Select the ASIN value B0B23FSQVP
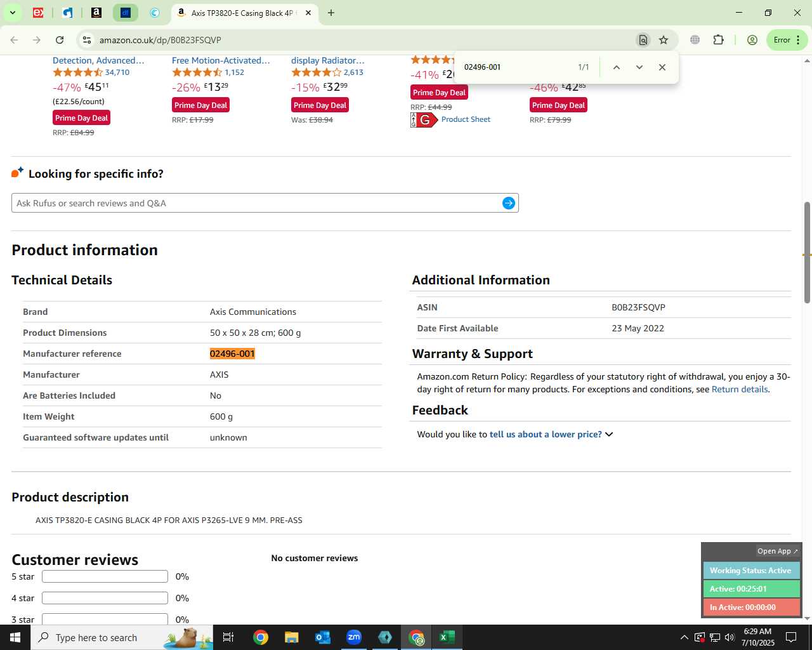Image resolution: width=812 pixels, height=650 pixels. coord(638,307)
